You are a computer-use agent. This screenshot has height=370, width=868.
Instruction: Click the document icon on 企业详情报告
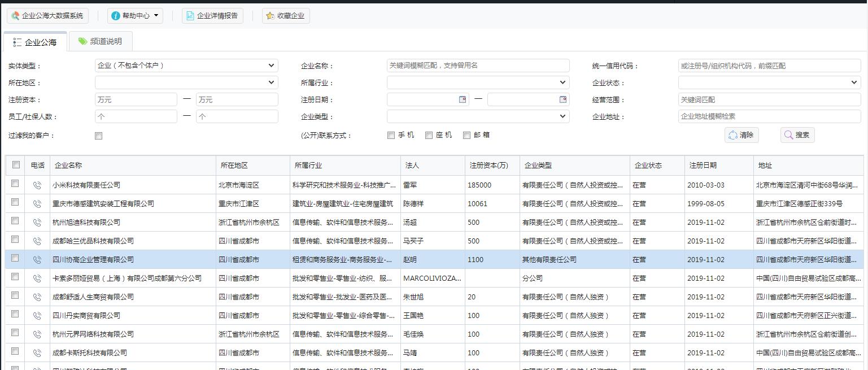click(x=189, y=15)
